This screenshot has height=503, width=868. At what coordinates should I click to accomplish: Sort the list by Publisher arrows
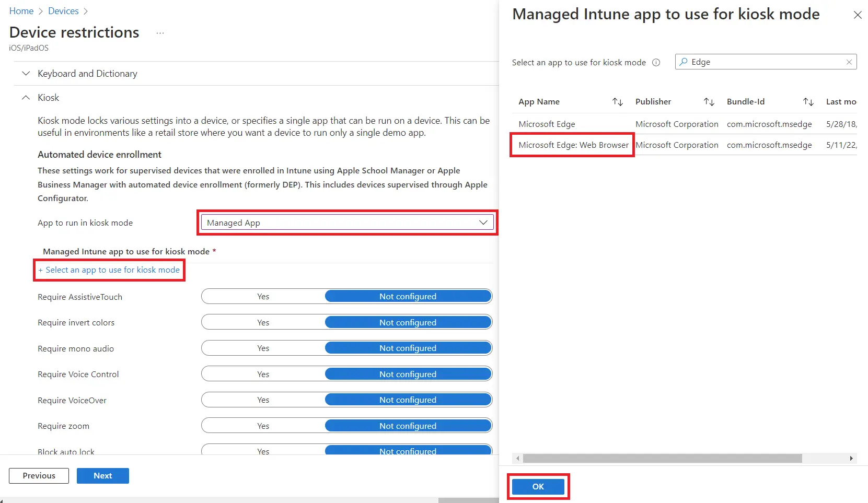[709, 102]
